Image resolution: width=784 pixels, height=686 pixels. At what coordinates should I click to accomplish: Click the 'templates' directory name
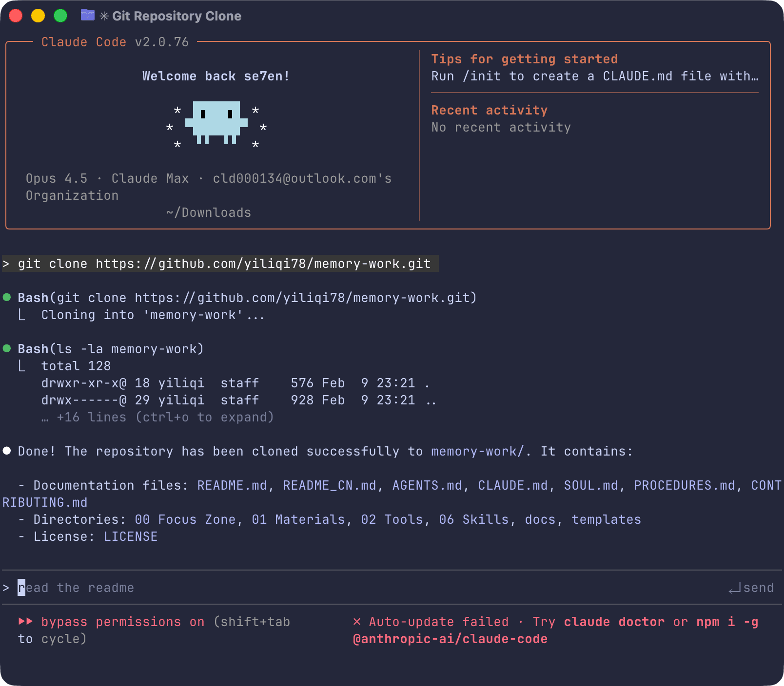click(x=607, y=520)
